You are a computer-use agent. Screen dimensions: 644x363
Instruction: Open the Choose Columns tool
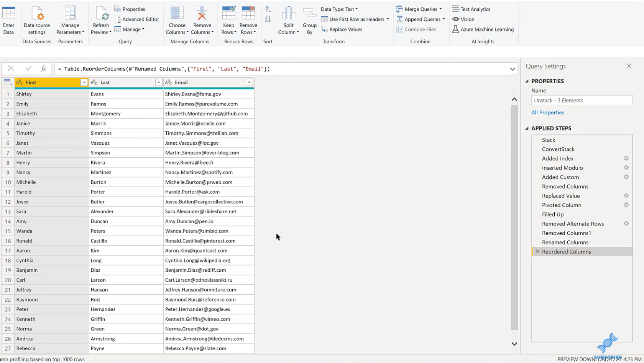pyautogui.click(x=177, y=20)
